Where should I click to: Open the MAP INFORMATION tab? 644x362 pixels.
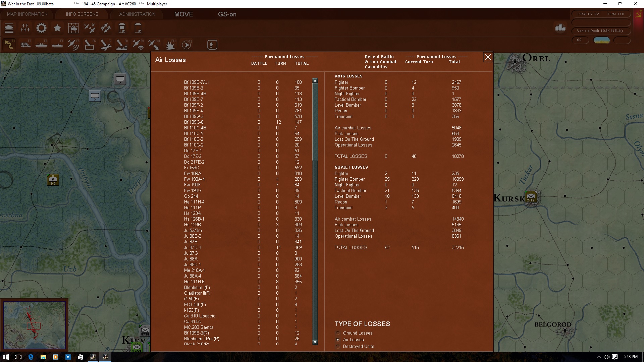[27, 14]
